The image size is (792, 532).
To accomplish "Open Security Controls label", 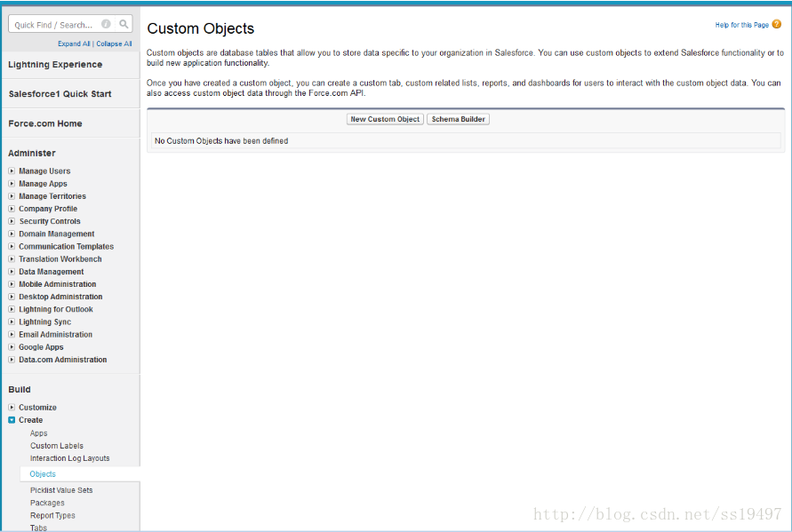I will pyautogui.click(x=50, y=221).
